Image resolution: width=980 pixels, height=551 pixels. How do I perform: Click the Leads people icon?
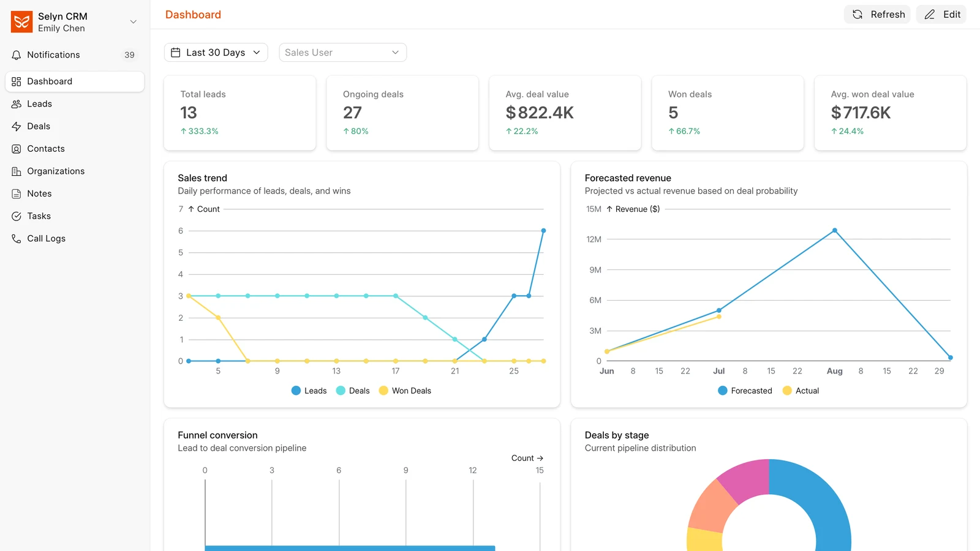(17, 104)
